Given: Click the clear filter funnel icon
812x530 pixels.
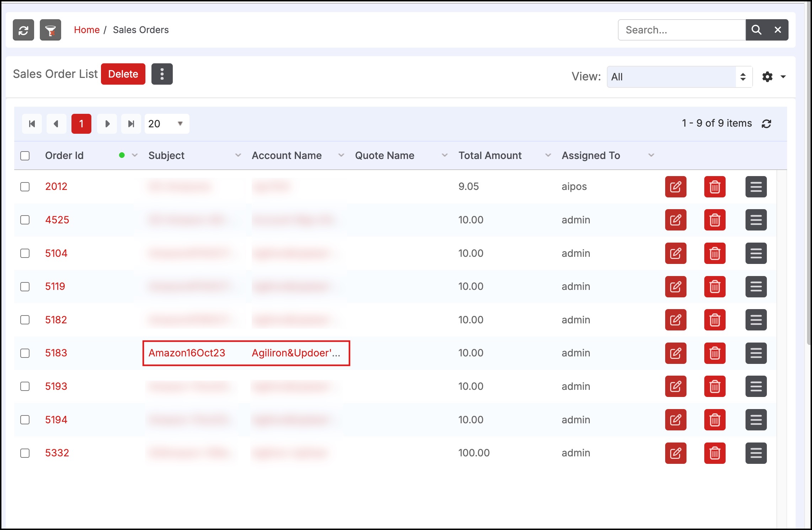Looking at the screenshot, I should tap(50, 30).
